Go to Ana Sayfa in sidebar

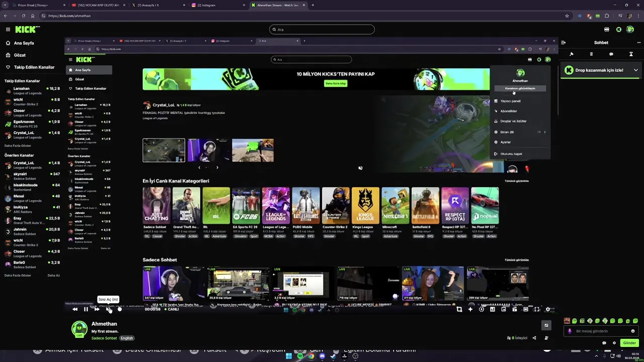pos(30,43)
